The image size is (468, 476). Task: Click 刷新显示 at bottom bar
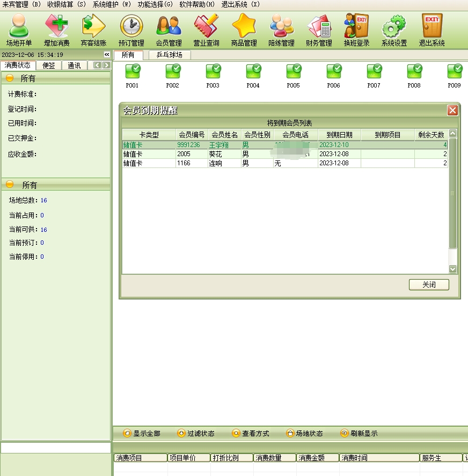pyautogui.click(x=359, y=433)
